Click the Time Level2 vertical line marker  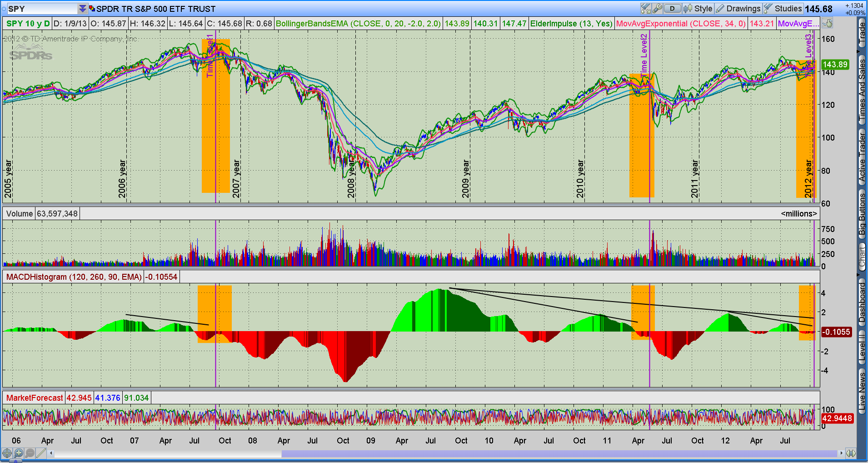tap(644, 55)
